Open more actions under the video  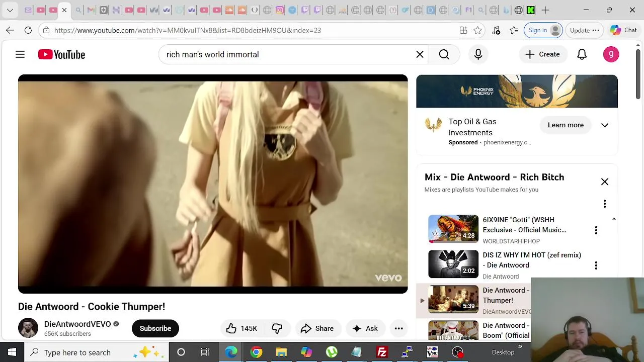tap(398, 328)
